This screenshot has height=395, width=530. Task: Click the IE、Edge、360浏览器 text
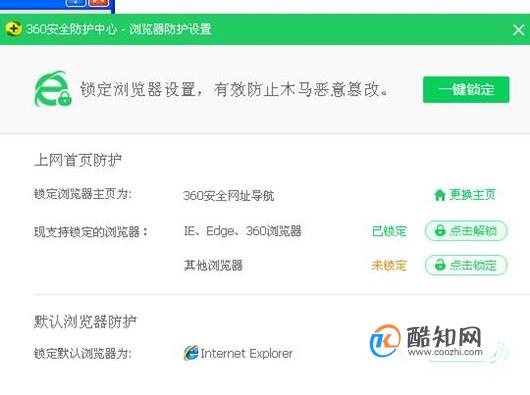243,231
